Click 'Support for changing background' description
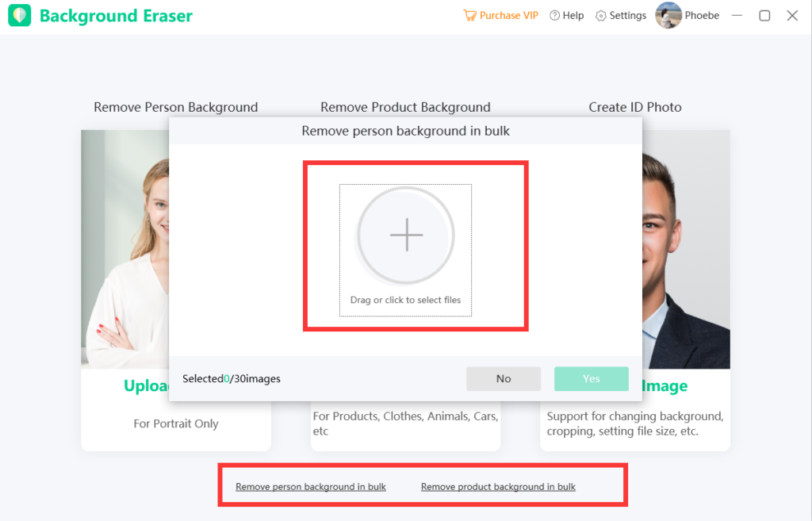This screenshot has height=521, width=812. coord(635,423)
